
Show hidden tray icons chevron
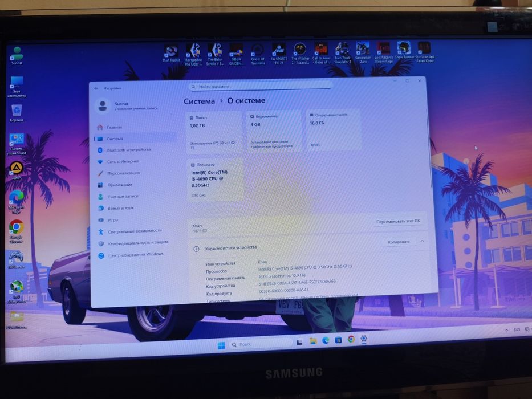(506, 330)
